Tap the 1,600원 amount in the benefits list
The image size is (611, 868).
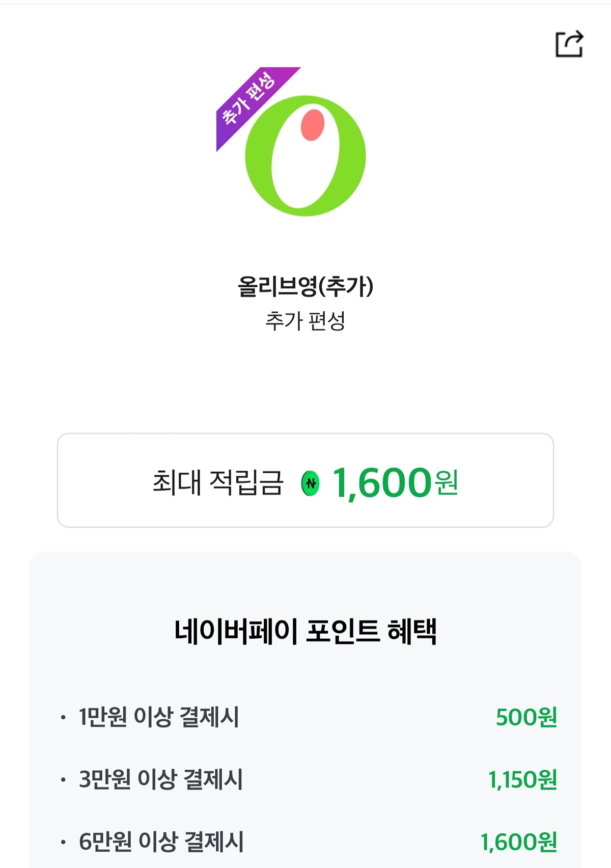click(519, 842)
